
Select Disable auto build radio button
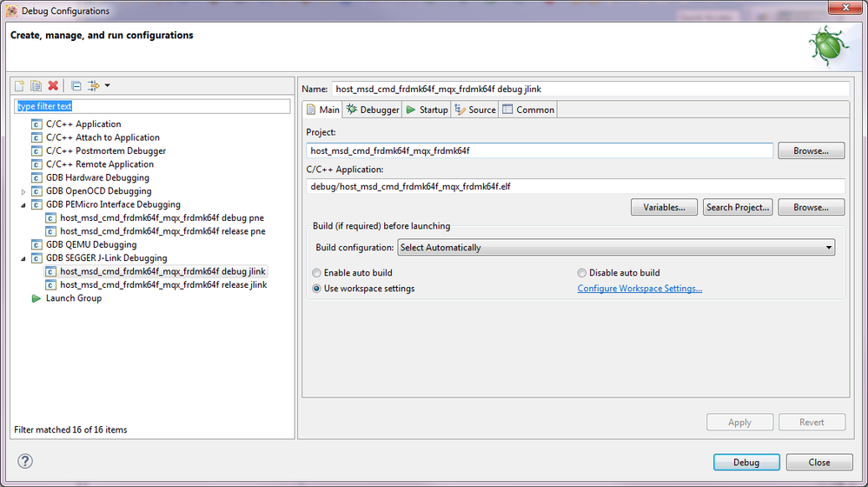click(x=582, y=272)
